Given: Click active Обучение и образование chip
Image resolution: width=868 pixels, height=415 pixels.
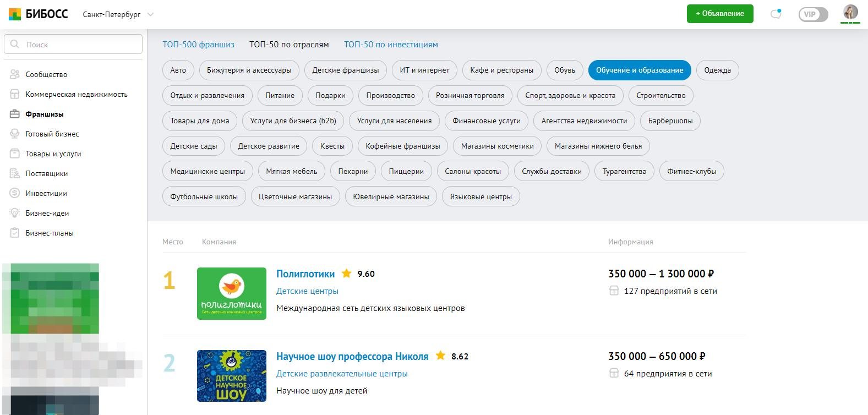Looking at the screenshot, I should point(640,70).
